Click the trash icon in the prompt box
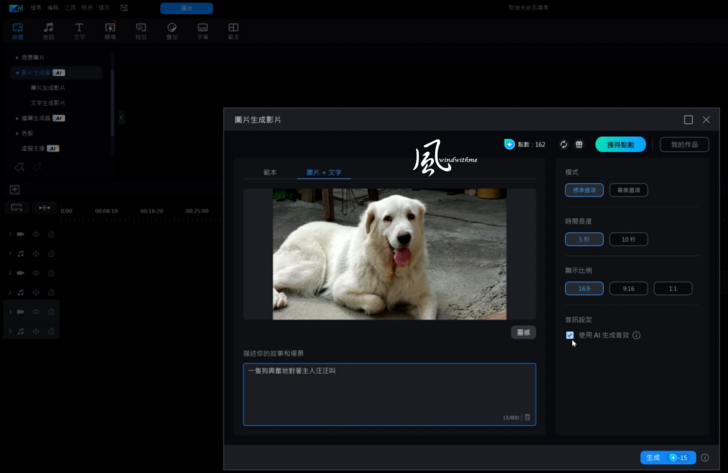Screen dimensions: 728x473 [528, 417]
